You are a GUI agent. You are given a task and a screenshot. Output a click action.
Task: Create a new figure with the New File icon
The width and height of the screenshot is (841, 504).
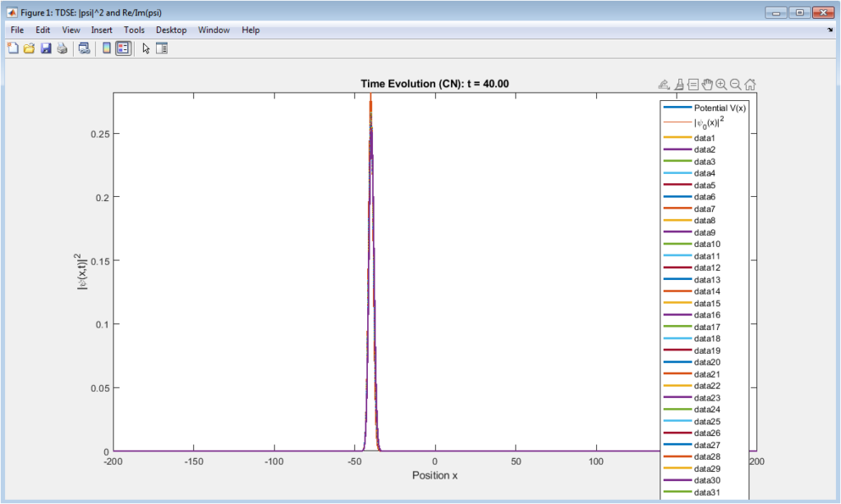12,48
